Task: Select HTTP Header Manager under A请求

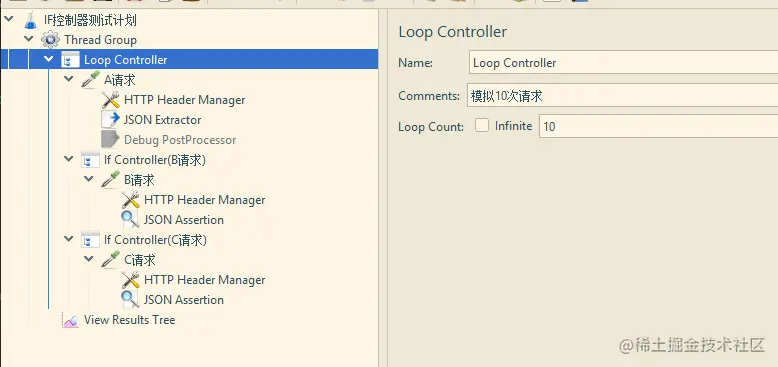Action: pos(185,100)
